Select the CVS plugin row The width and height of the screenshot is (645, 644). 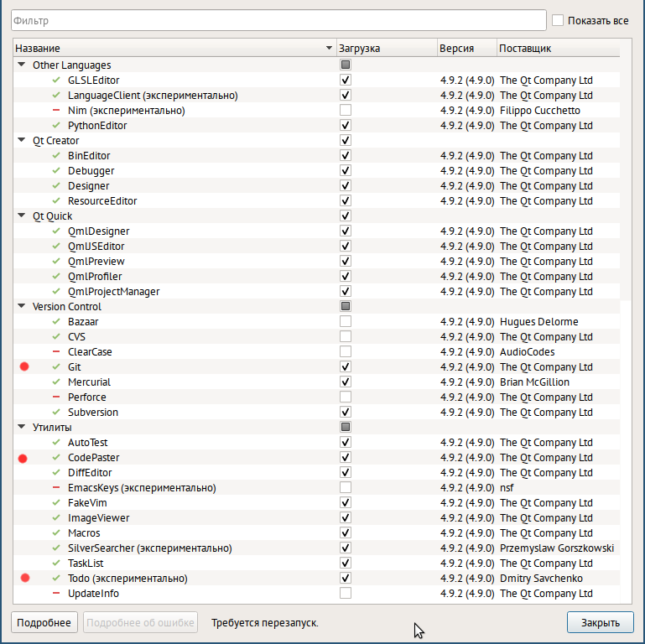317,337
